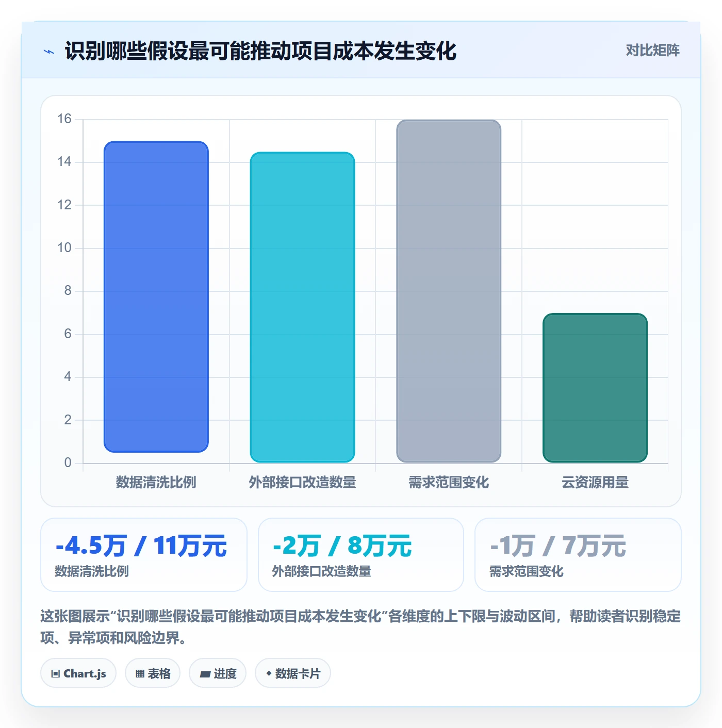The image size is (722, 728).
Task: Click the 数据卡片 tag chip
Action: (293, 673)
